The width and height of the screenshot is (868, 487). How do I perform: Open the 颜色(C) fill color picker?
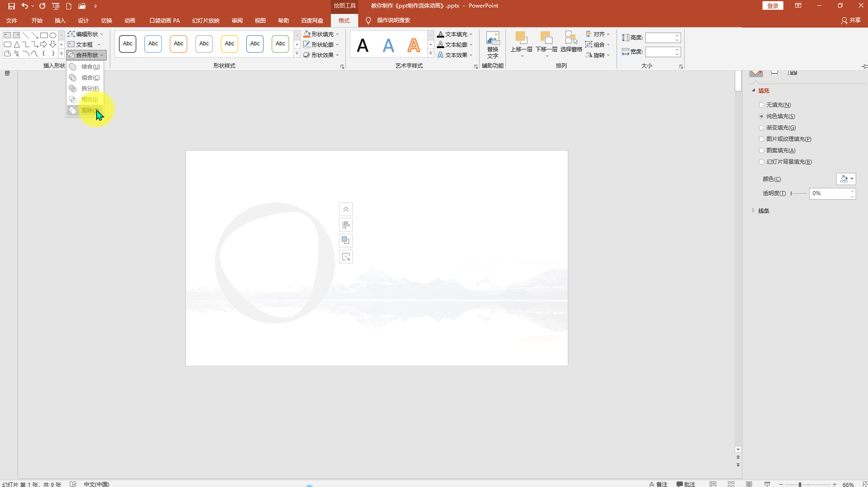pos(846,179)
